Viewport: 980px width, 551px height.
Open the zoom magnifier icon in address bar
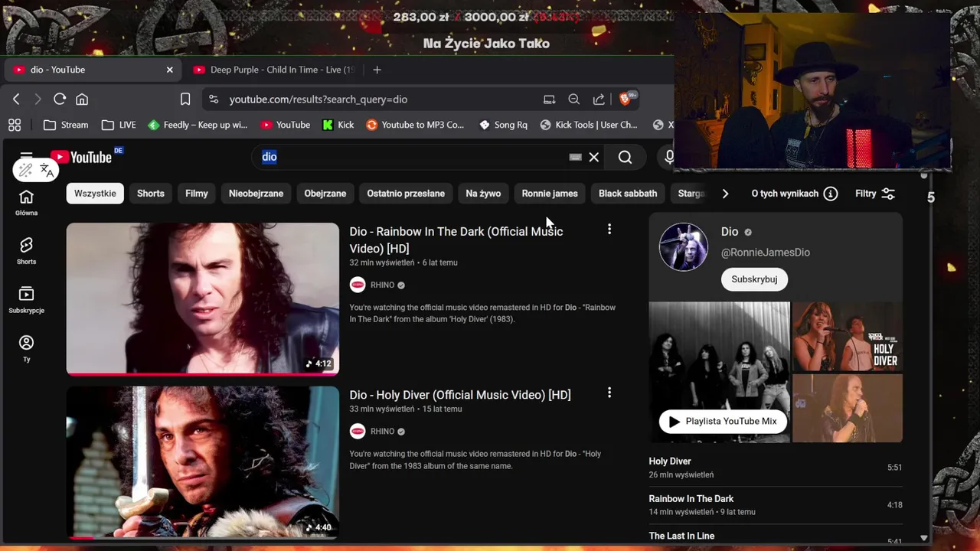pos(573,99)
